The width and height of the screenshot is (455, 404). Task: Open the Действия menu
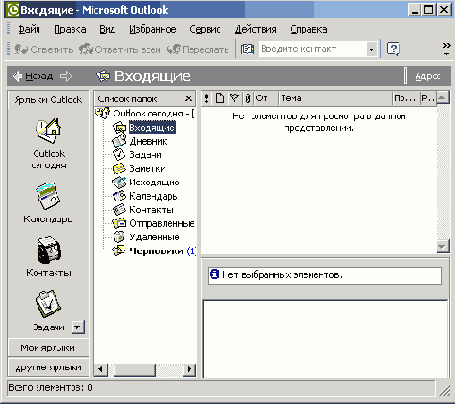(x=256, y=29)
